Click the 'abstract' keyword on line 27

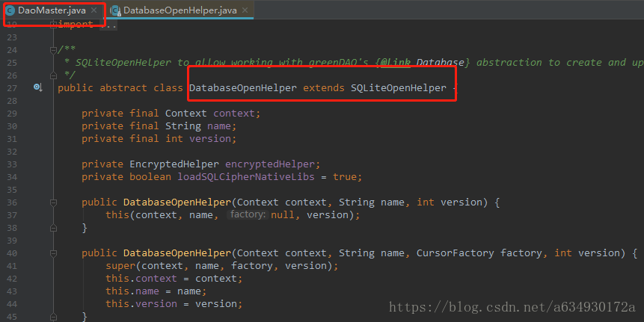click(x=123, y=87)
